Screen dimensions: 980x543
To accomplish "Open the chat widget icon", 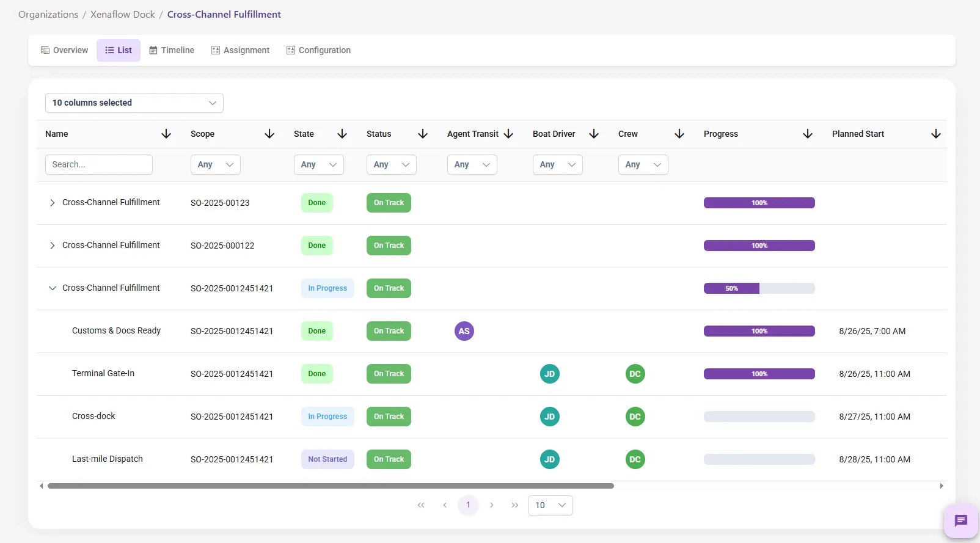I will click(960, 521).
